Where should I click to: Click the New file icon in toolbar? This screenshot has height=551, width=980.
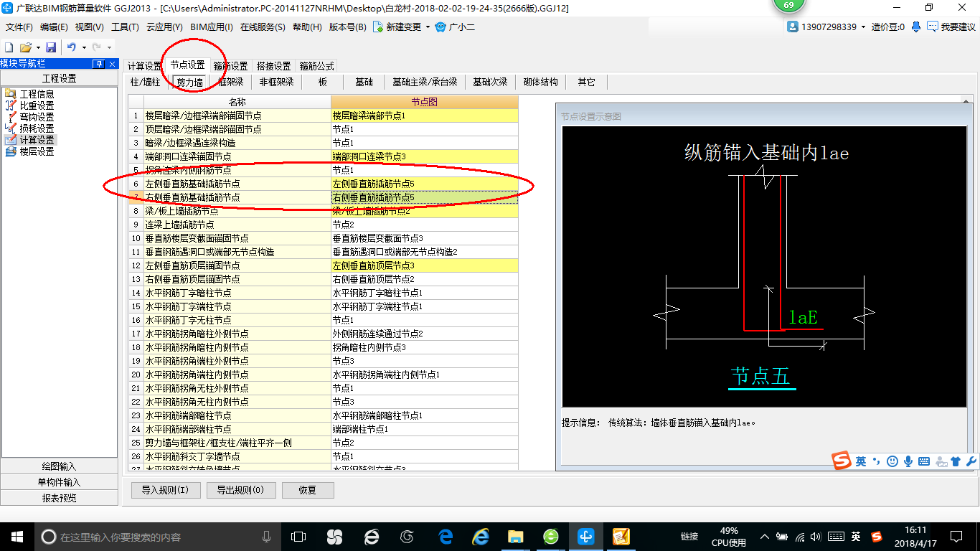[9, 47]
